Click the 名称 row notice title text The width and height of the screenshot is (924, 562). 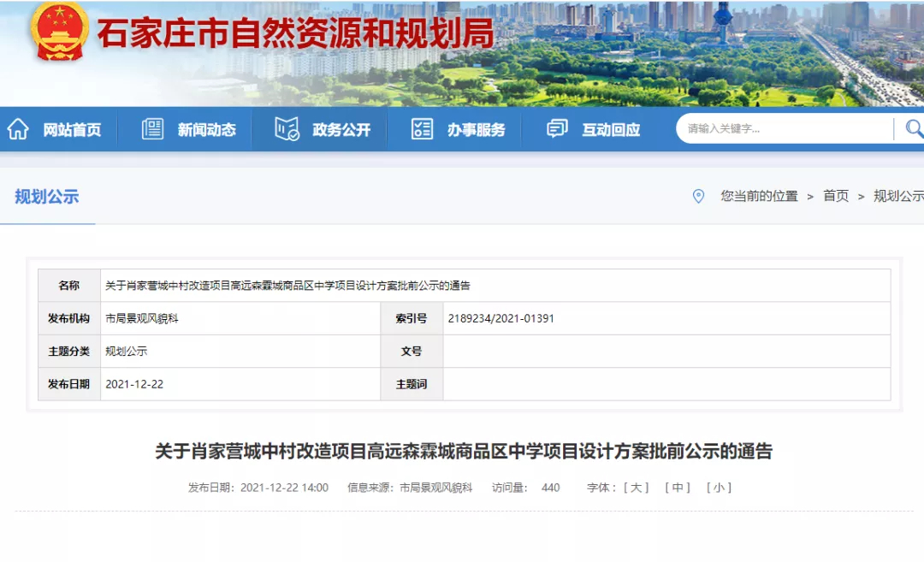click(287, 286)
